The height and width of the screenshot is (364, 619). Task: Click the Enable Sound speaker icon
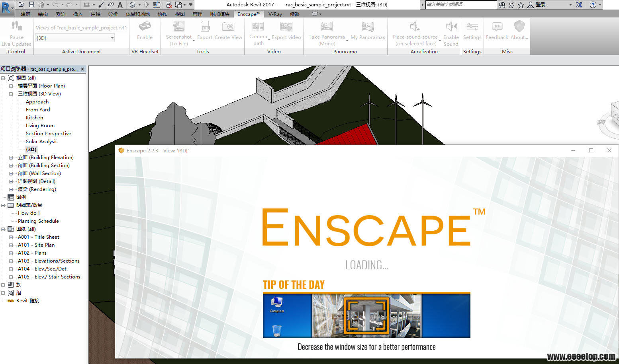(x=451, y=27)
